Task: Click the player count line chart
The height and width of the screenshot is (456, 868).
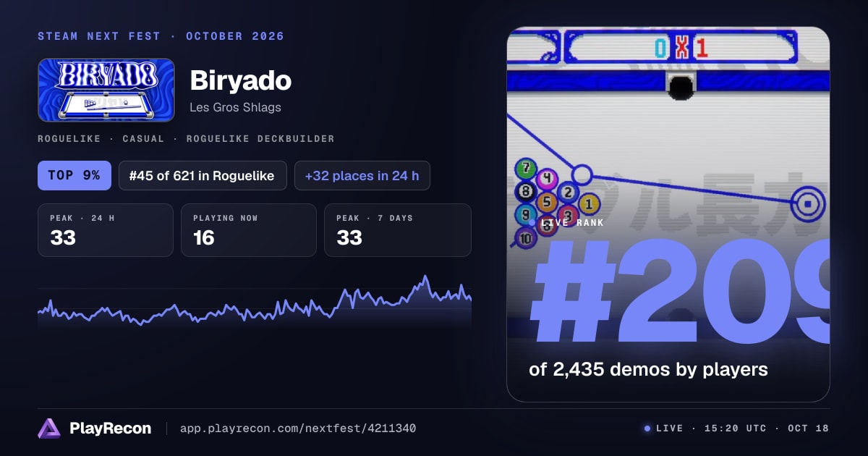Action: tap(255, 303)
